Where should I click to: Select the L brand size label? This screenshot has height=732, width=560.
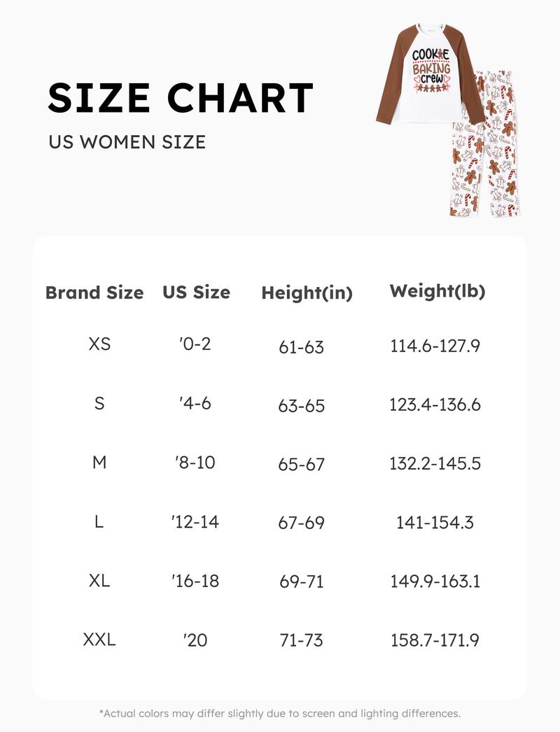click(x=99, y=521)
